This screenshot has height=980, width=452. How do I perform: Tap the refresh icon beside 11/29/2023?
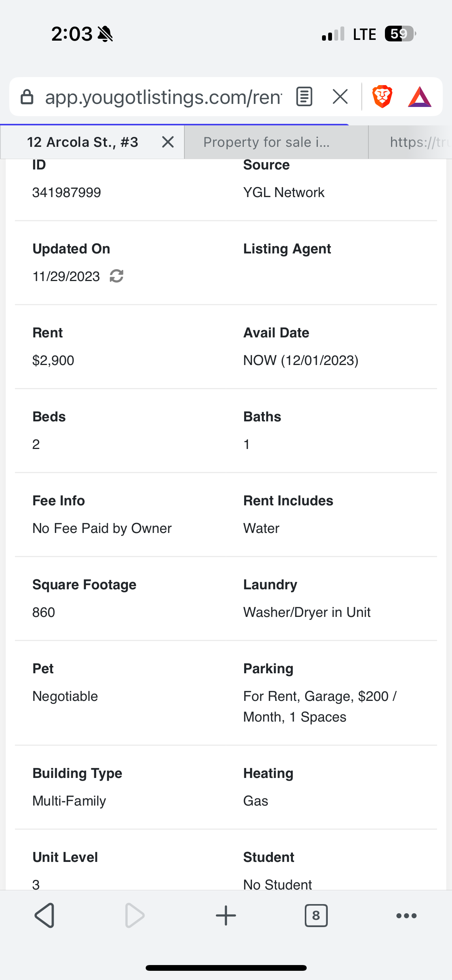tap(117, 276)
